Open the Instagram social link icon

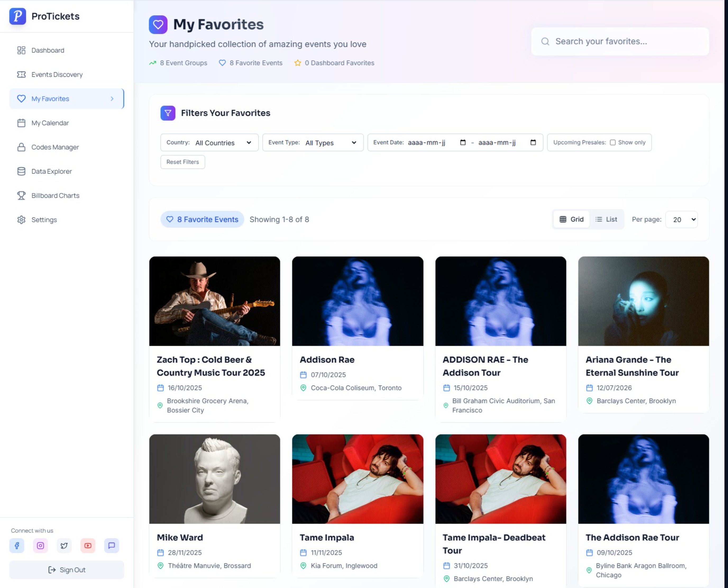pos(40,545)
